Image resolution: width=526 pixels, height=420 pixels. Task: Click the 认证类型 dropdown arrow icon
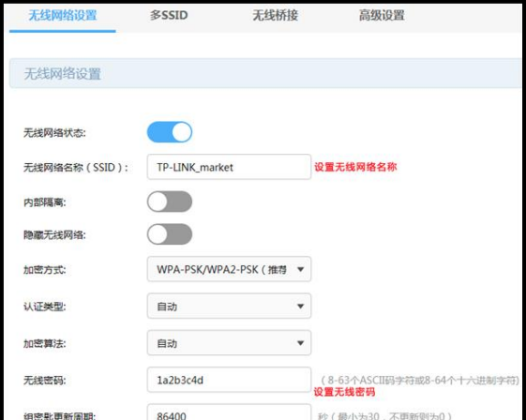coord(301,307)
